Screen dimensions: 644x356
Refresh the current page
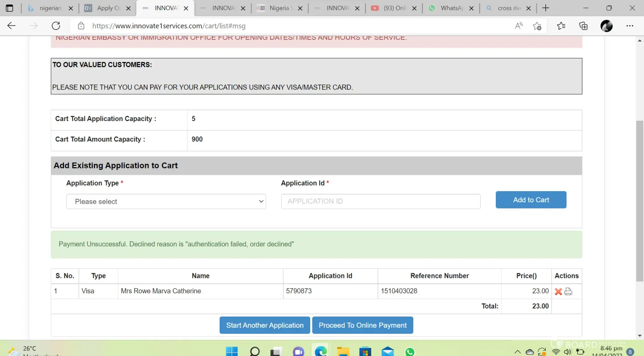(x=56, y=26)
